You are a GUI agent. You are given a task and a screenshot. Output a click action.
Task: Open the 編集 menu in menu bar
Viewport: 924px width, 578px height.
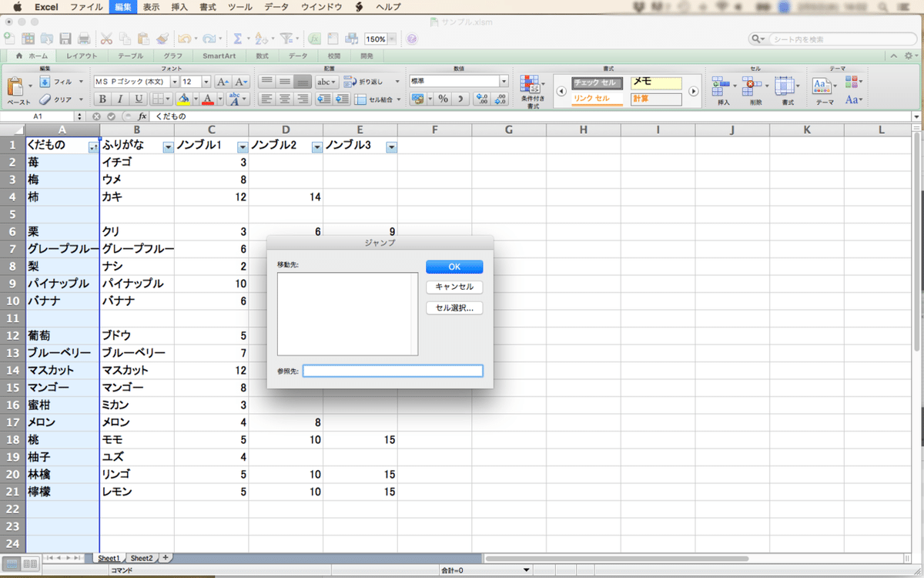pyautogui.click(x=122, y=6)
